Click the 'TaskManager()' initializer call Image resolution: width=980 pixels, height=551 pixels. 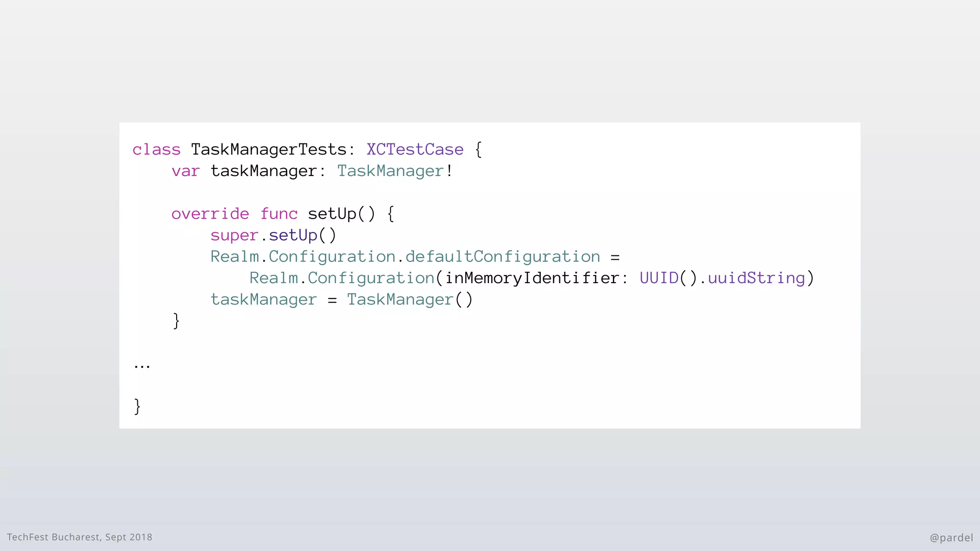pos(410,299)
